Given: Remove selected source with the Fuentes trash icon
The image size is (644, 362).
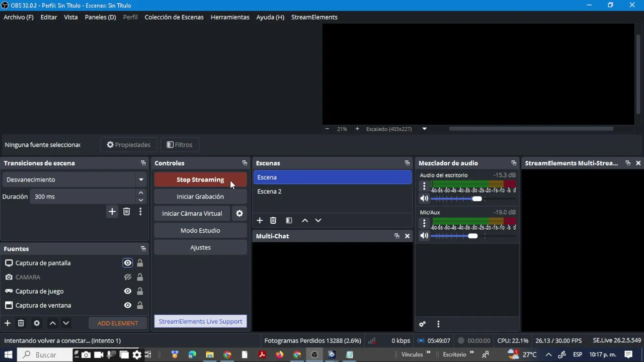Looking at the screenshot, I should tap(21, 323).
